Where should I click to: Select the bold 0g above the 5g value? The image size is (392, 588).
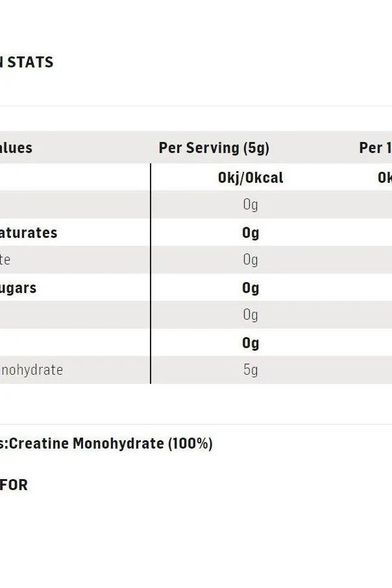[251, 343]
